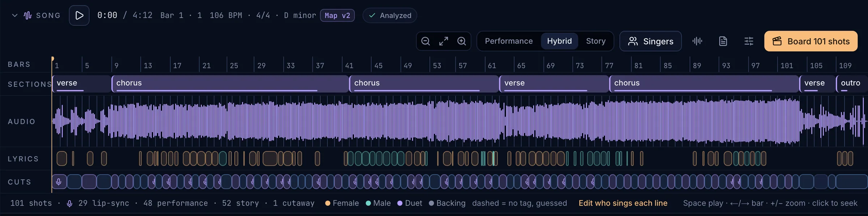Switch to Performance mode

[x=509, y=41]
